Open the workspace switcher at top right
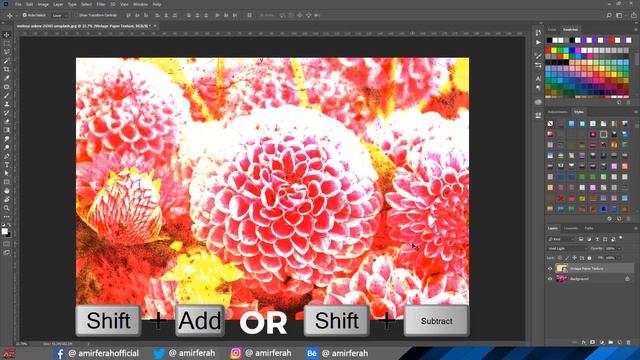The width and height of the screenshot is (640, 360). (620, 15)
